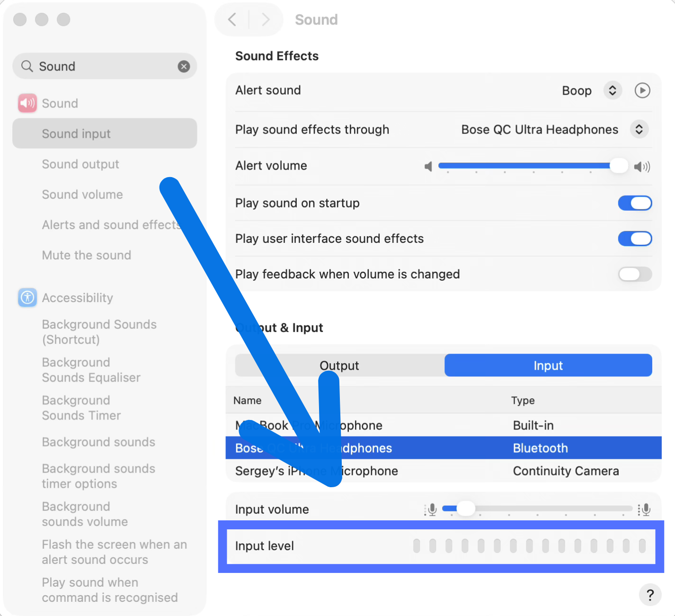Viewport: 675px width, 616px height.
Task: Switch to the Output tab
Action: tap(339, 366)
